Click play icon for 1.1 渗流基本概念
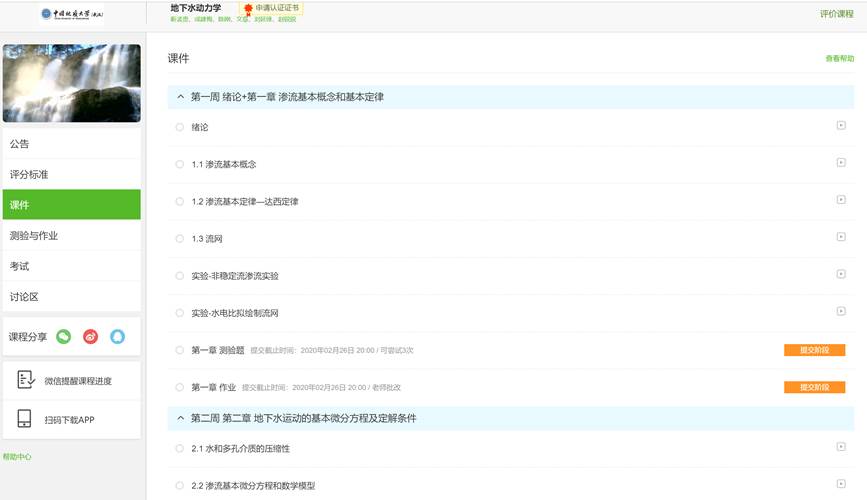The image size is (867, 500). (x=841, y=163)
